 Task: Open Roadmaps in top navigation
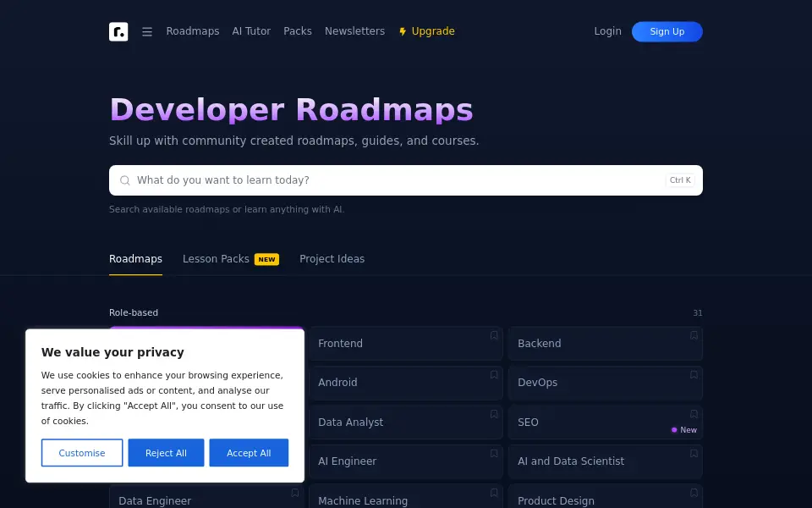(193, 31)
